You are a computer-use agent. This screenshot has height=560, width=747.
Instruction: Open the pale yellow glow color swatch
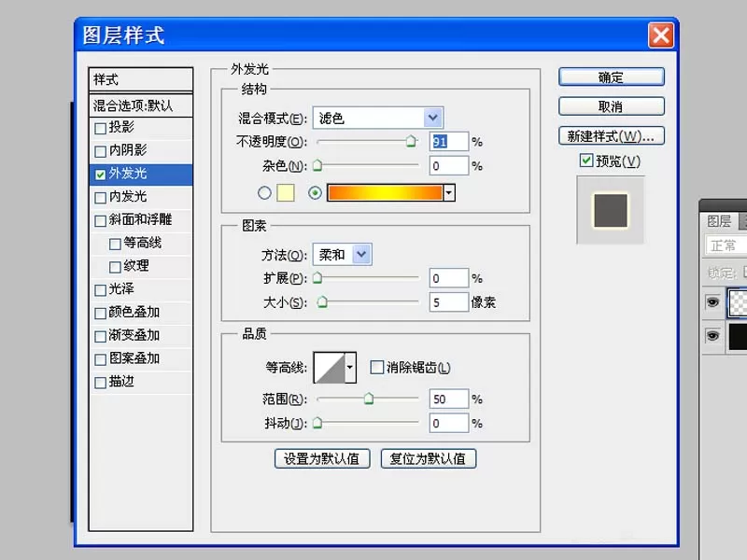(x=286, y=193)
